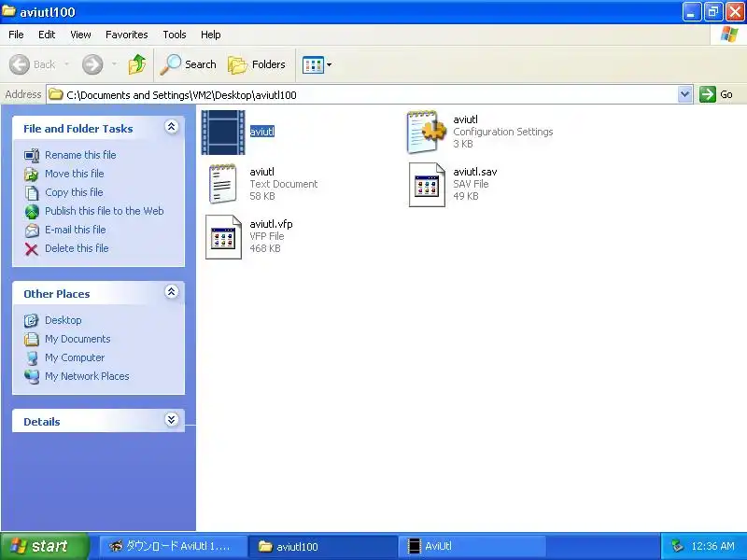747x560 pixels.
Task: Click the Publish to Web globe icon
Action: pyautogui.click(x=32, y=212)
